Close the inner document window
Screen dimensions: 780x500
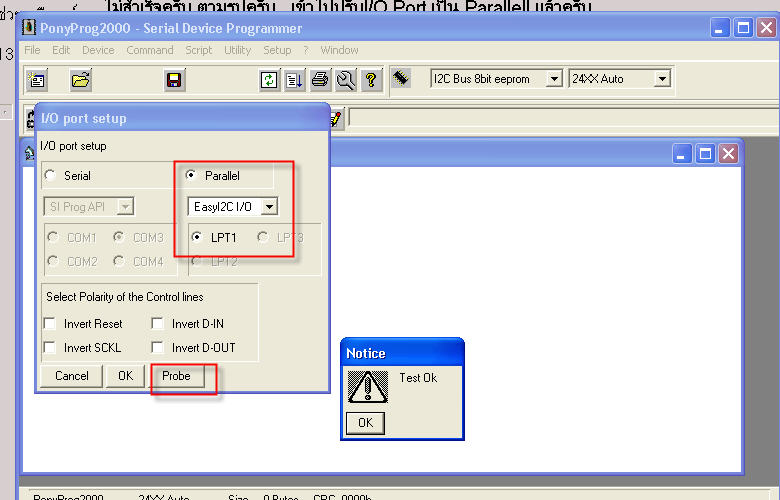coord(728,153)
